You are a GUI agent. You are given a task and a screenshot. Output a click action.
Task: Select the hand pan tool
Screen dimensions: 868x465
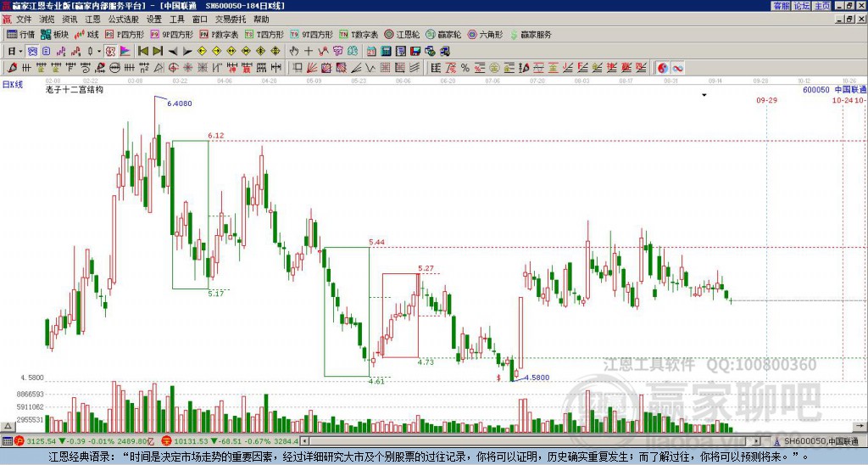[x=294, y=51]
